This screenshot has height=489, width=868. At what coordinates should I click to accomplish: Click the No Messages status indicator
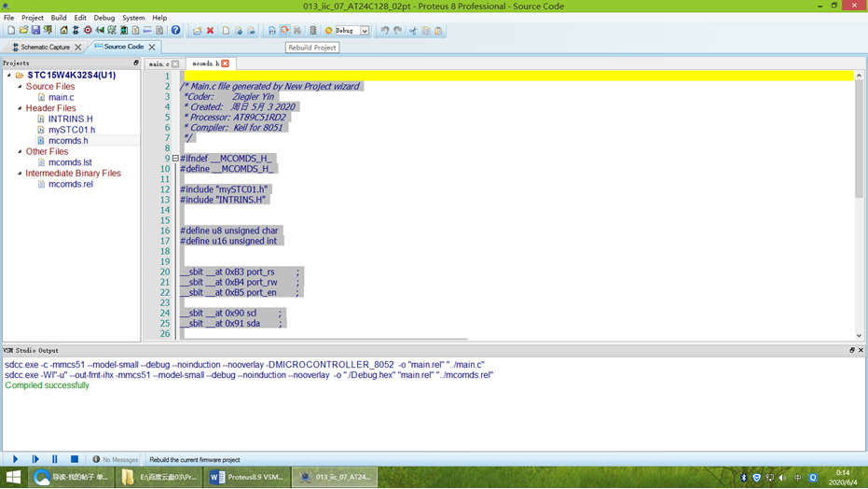(116, 460)
